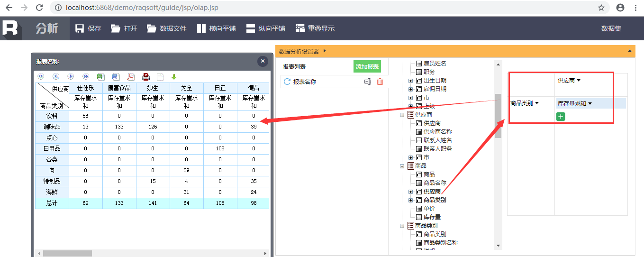The height and width of the screenshot is (257, 644).
Task: Select 雇员姓名 in the field tree
Action: pos(435,64)
